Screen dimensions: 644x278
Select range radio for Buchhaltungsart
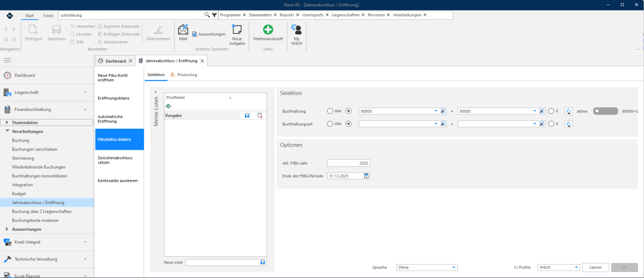[x=349, y=124]
